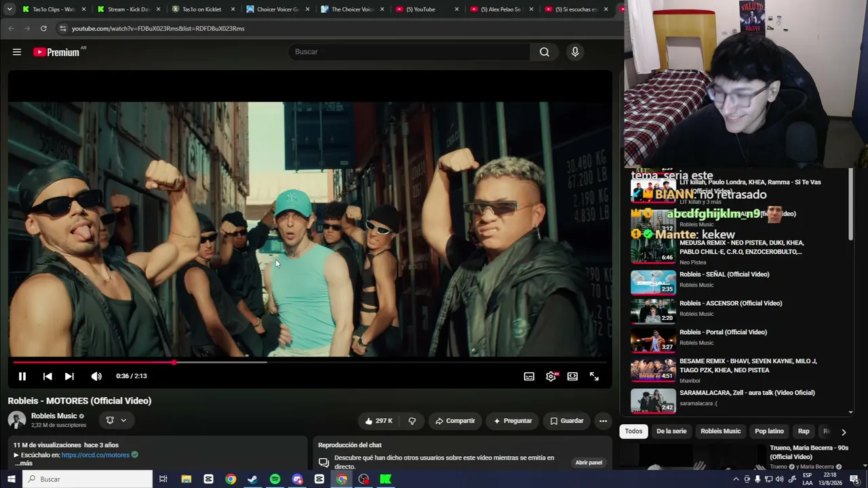Open Task View in the taskbar
Screen dimensions: 868x488
tap(163, 479)
